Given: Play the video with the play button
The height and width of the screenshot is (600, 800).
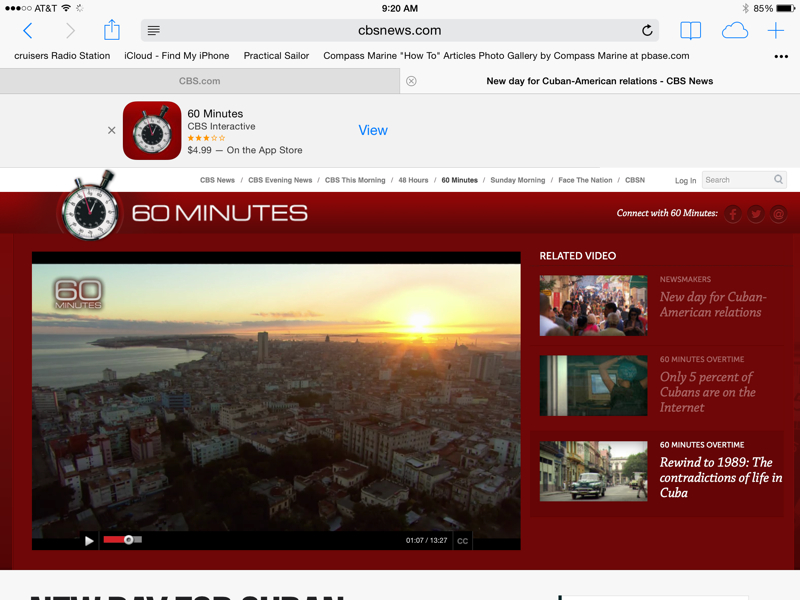Looking at the screenshot, I should pyautogui.click(x=89, y=541).
